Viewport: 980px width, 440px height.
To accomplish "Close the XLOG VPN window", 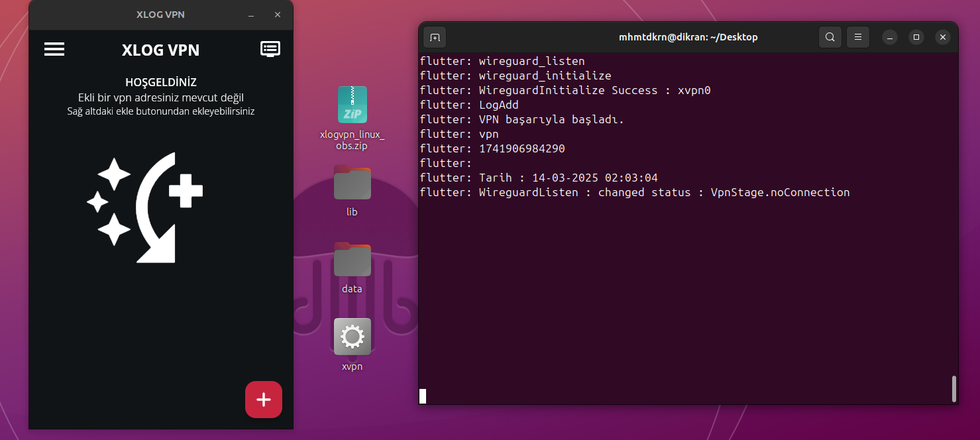I will tap(278, 15).
